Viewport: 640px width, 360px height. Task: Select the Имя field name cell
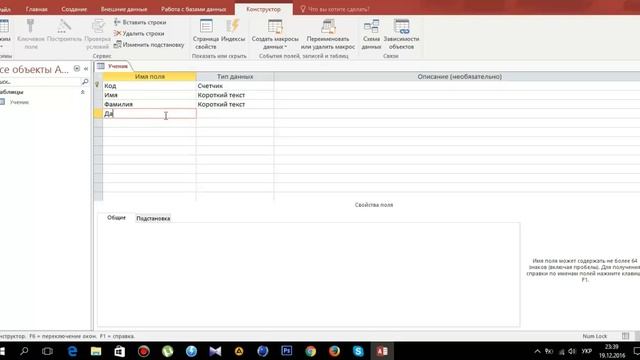[149, 95]
